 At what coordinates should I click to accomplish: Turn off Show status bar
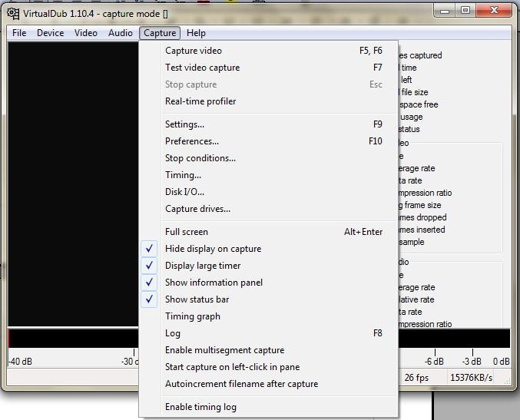coord(269,299)
